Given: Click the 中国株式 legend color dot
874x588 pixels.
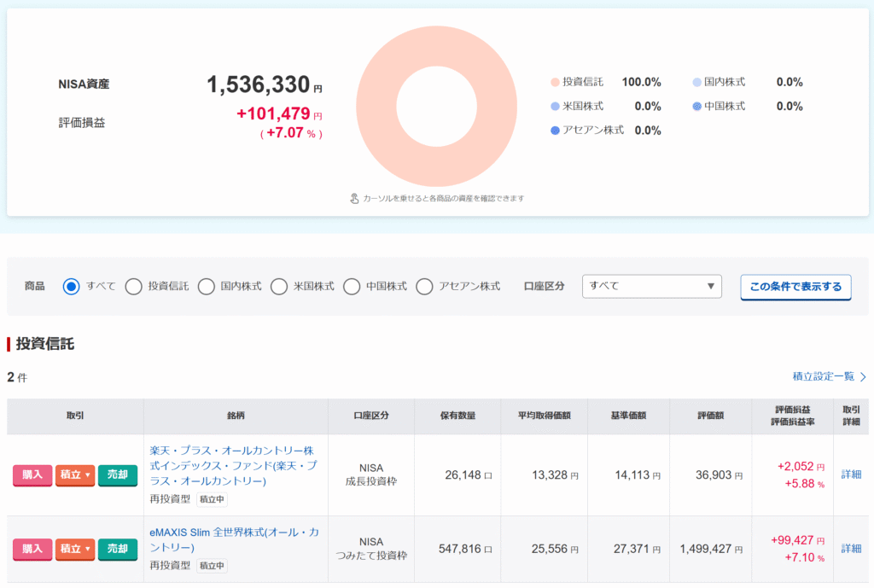Looking at the screenshot, I should pyautogui.click(x=696, y=107).
